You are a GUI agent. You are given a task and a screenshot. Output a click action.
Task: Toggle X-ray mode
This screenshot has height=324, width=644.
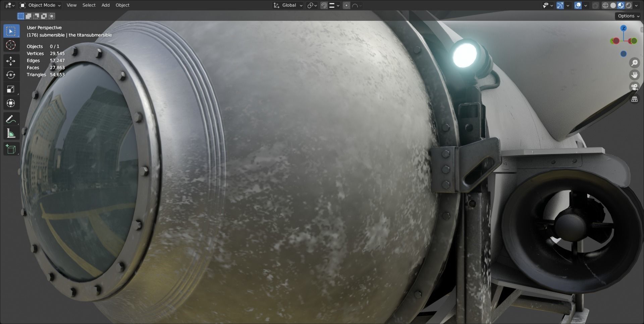pos(595,5)
